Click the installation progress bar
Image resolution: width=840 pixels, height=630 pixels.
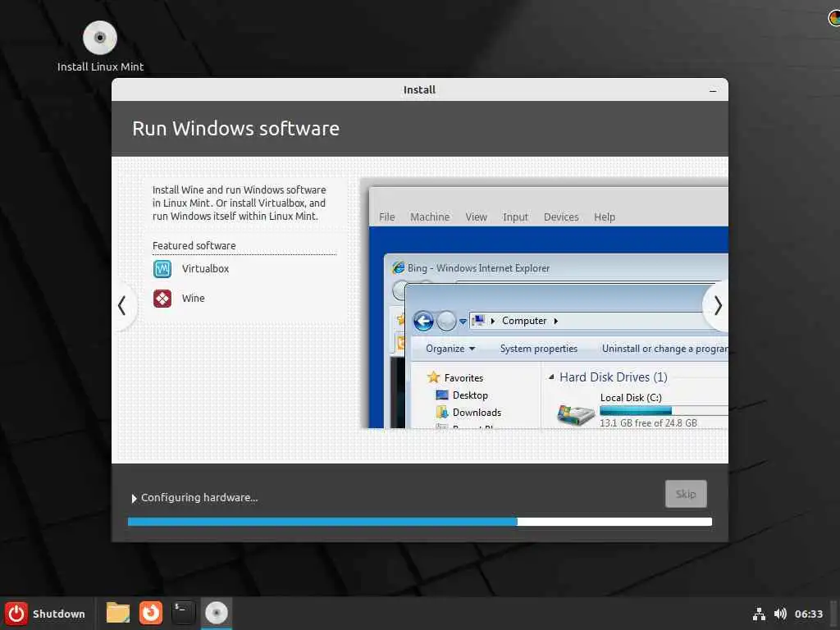tap(420, 522)
